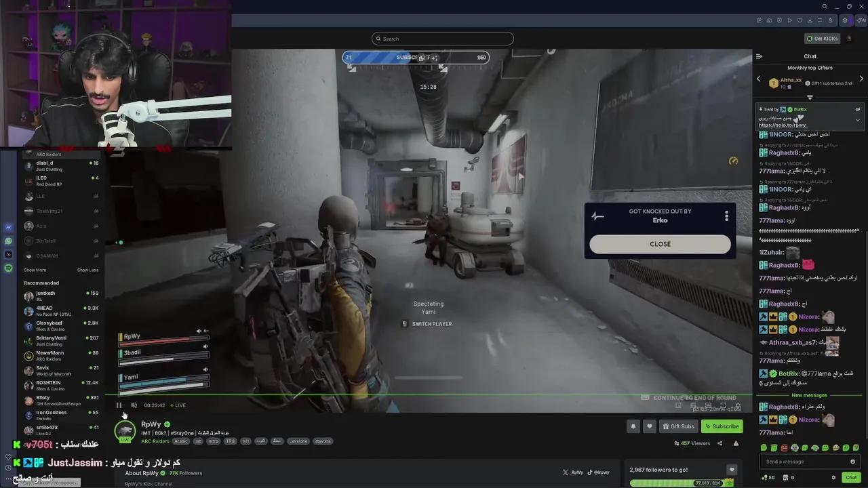Show next monthly top gifter

tap(861, 79)
